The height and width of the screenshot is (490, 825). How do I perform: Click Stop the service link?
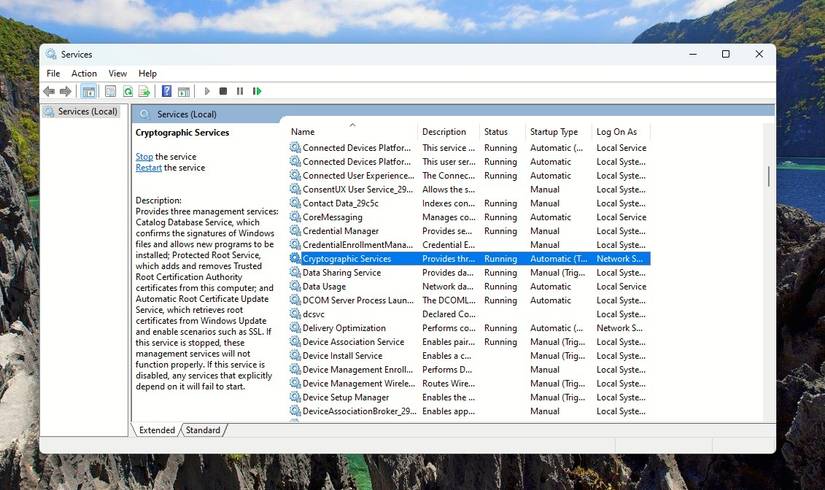pyautogui.click(x=144, y=157)
